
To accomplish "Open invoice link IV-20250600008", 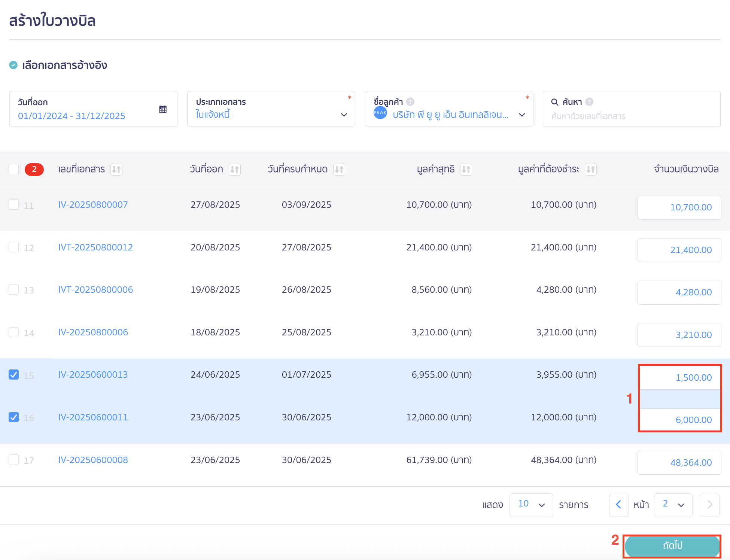I will tap(93, 460).
